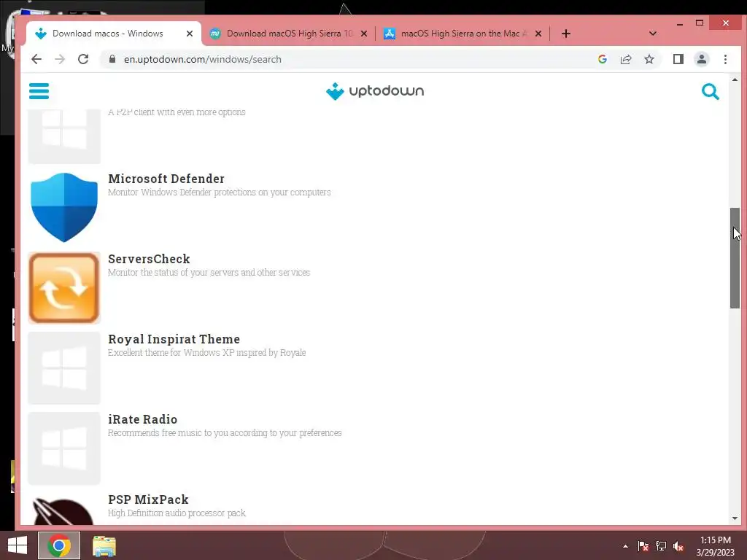The image size is (747, 560).
Task: Open File Explorer from the taskbar
Action: click(104, 545)
